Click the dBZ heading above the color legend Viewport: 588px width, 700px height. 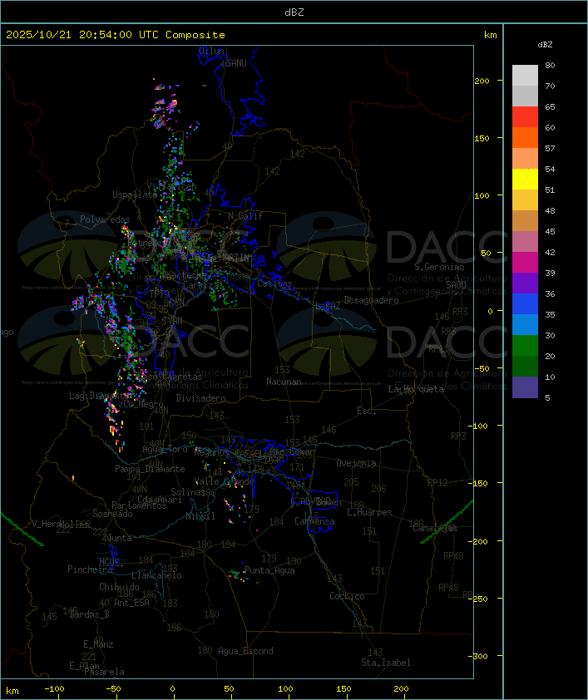[x=545, y=45]
